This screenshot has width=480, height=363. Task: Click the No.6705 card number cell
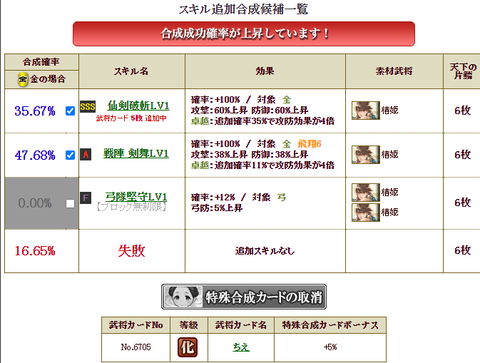coord(136,347)
